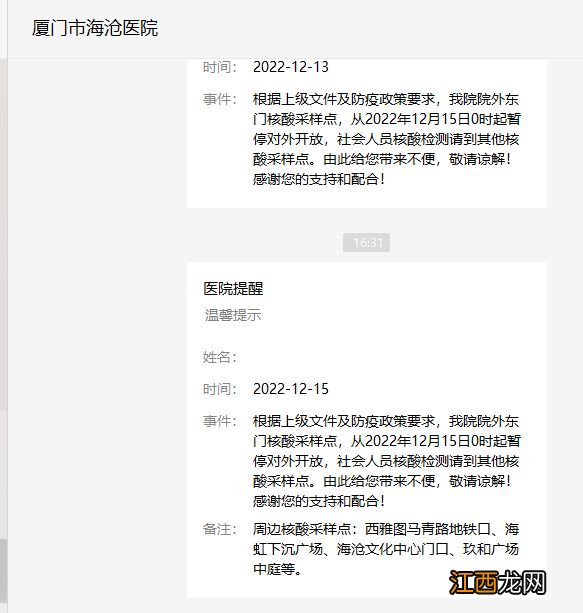Click the 备注: label in lower card
This screenshot has width=583, height=613.
220,529
